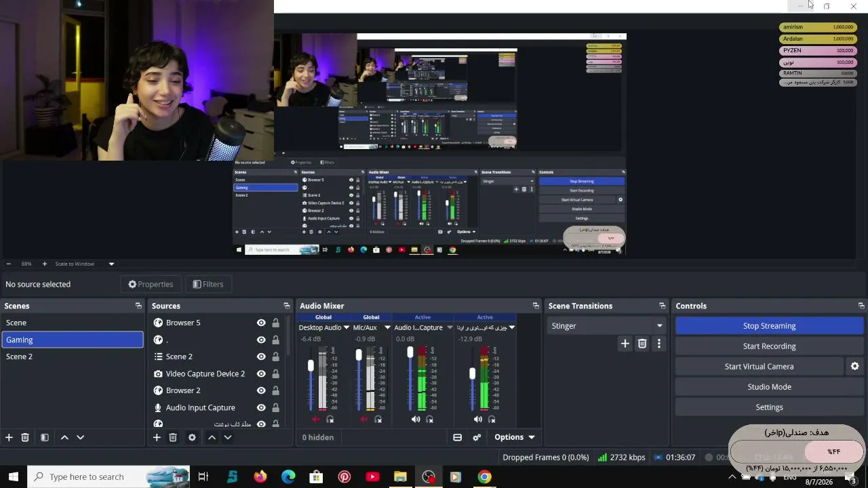Toggle headphone monitor icon under Audio Input Capture
Screen dimensions: 868x488
(430, 420)
